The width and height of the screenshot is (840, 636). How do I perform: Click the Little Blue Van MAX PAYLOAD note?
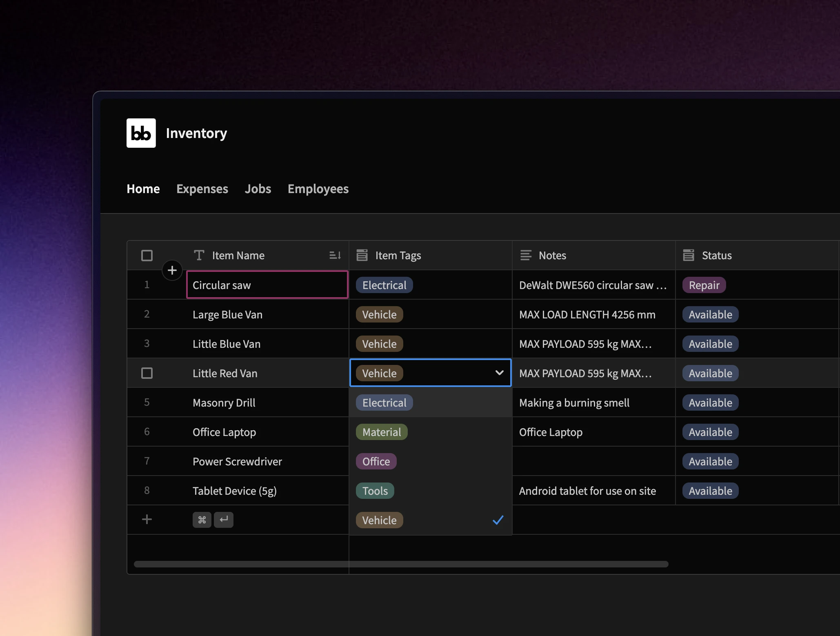click(594, 344)
